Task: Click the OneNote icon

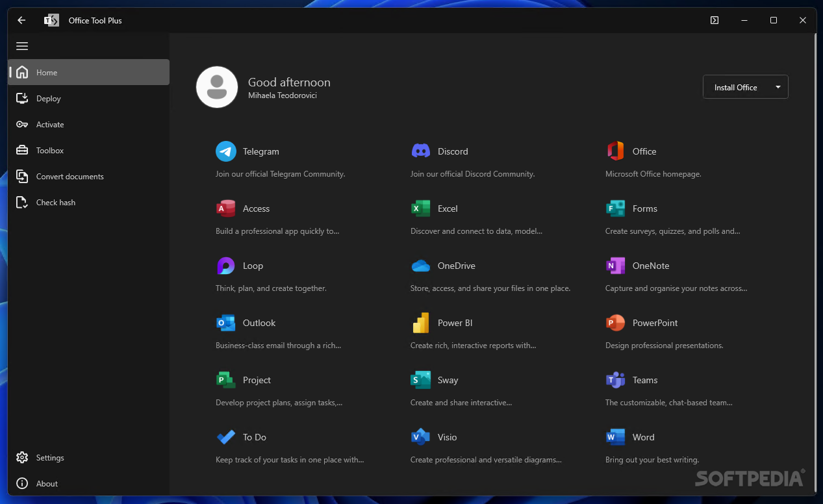Action: 615,266
